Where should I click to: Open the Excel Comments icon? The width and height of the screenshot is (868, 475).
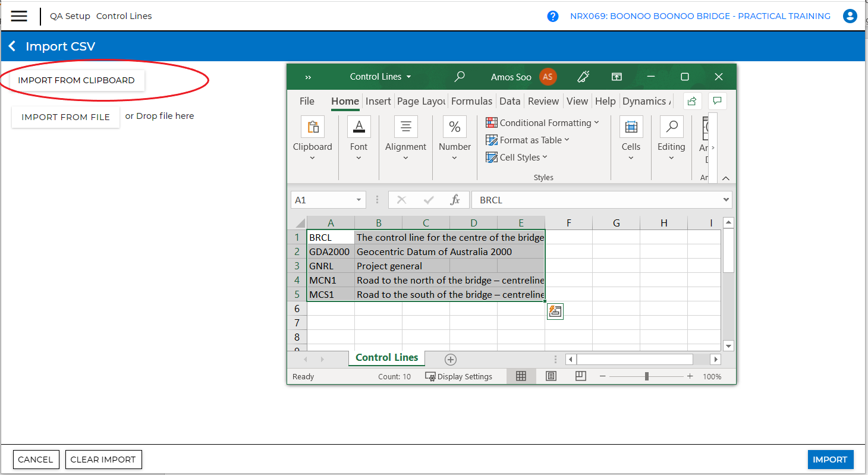coord(718,101)
